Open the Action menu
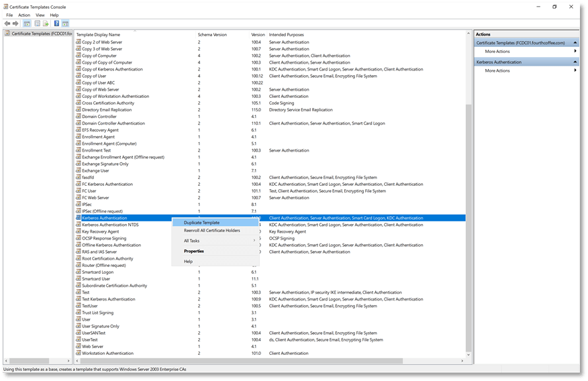This screenshot has width=588, height=381. coord(24,15)
